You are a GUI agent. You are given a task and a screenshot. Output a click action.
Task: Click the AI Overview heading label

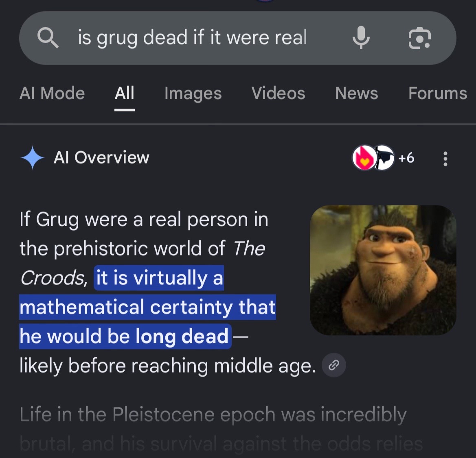pyautogui.click(x=101, y=157)
